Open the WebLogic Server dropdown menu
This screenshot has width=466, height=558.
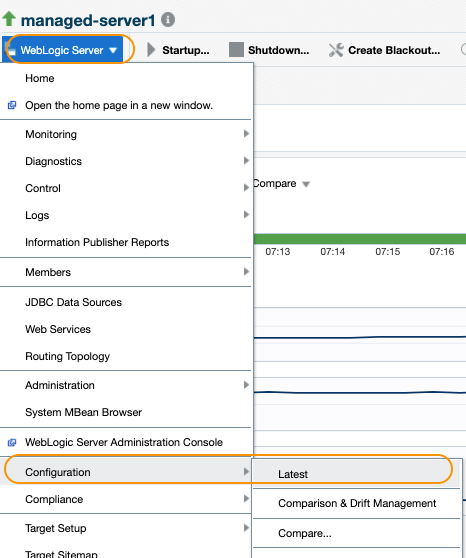63,50
